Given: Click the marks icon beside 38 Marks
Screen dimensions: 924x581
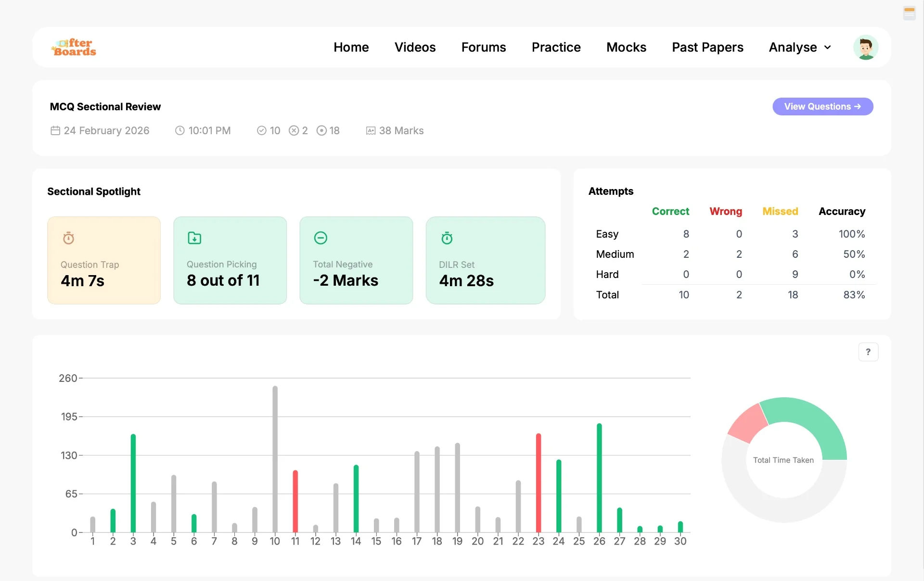Looking at the screenshot, I should [x=371, y=130].
